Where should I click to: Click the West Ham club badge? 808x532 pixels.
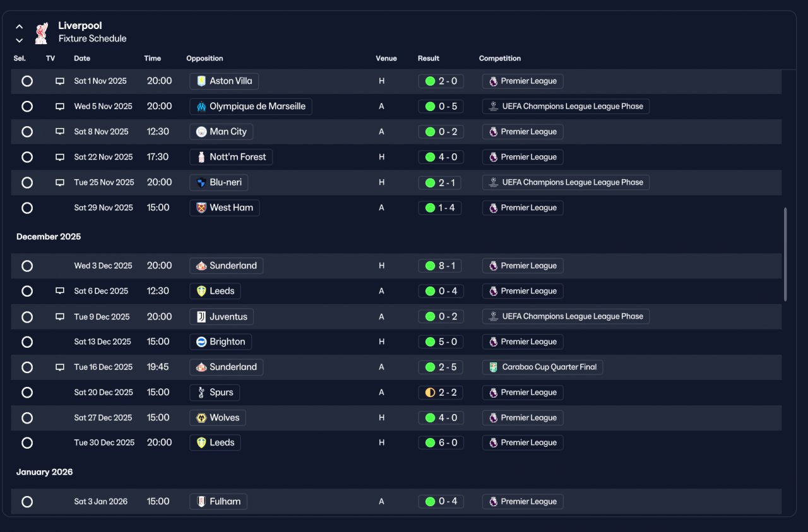point(201,208)
